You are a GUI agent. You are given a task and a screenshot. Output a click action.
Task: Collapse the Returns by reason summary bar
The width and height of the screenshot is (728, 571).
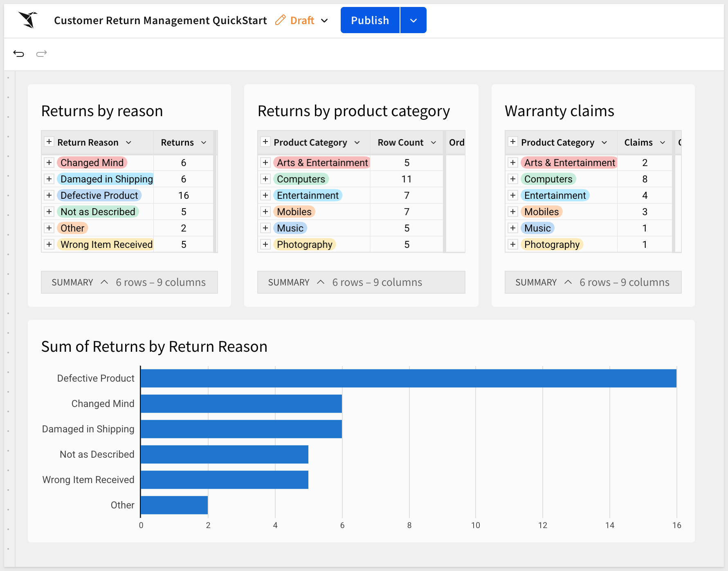click(104, 282)
